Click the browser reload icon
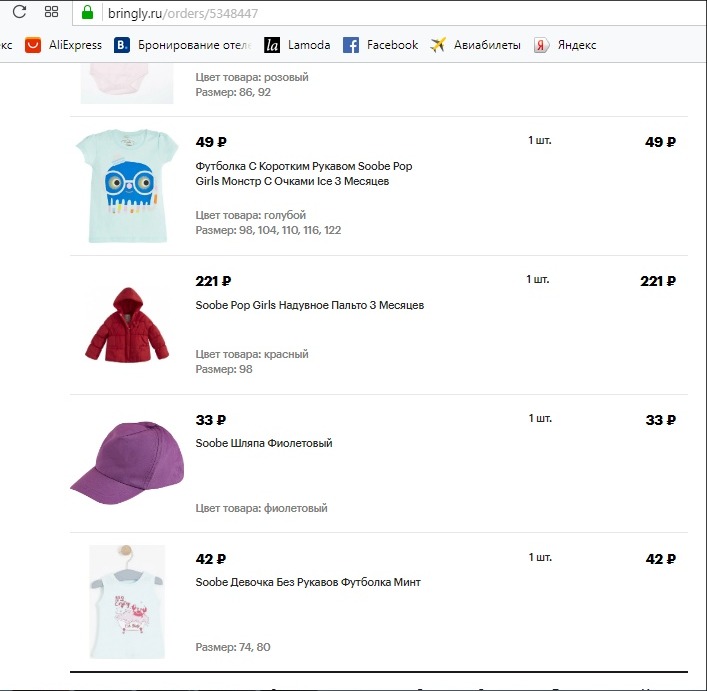The width and height of the screenshot is (707, 691). pos(19,13)
